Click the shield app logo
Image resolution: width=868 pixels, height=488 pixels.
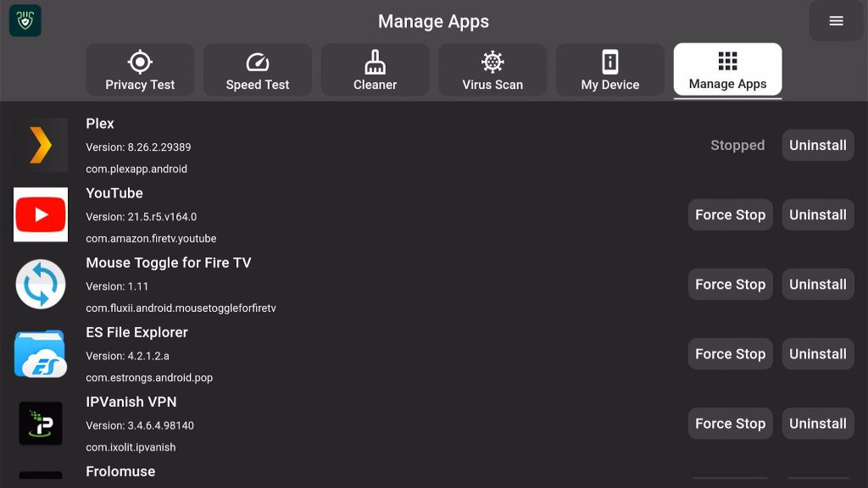coord(25,21)
